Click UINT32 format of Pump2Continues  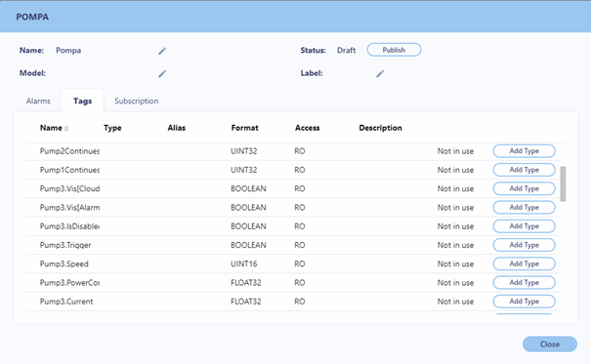[x=244, y=151]
